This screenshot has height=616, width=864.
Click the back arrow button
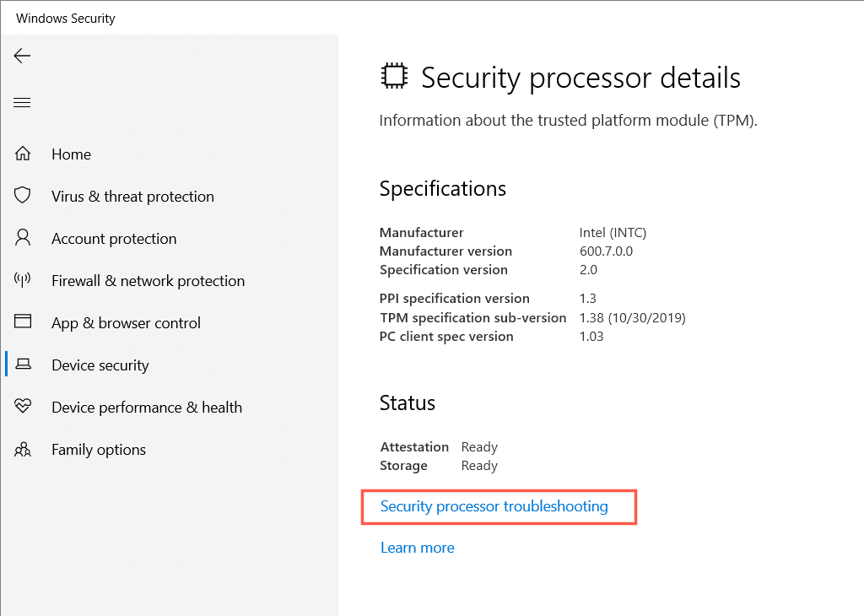point(22,56)
